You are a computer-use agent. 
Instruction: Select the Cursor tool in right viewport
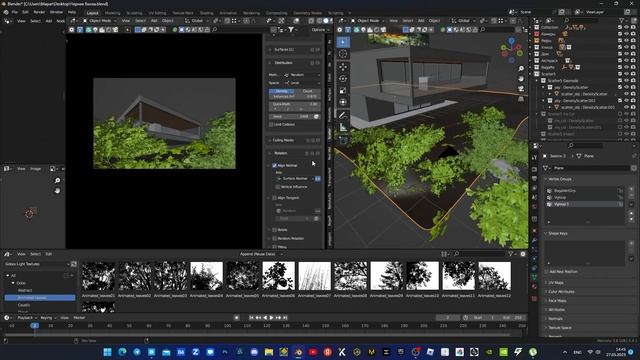pos(343,54)
